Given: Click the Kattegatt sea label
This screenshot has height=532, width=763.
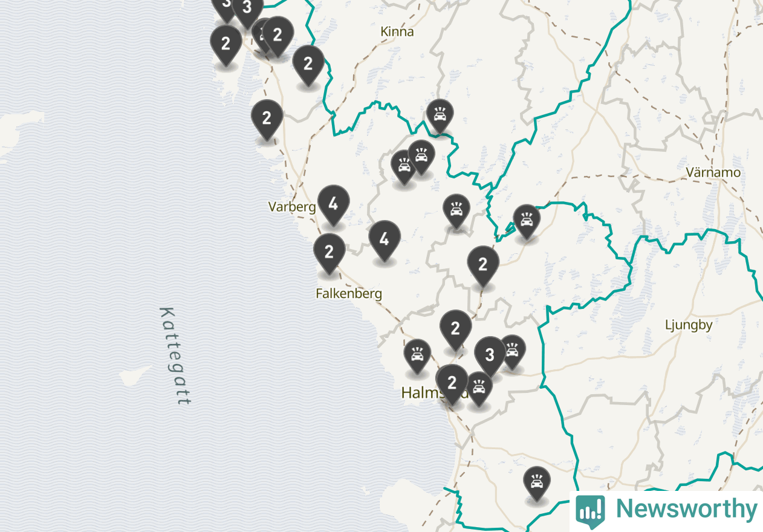Looking at the screenshot, I should coord(175,356).
